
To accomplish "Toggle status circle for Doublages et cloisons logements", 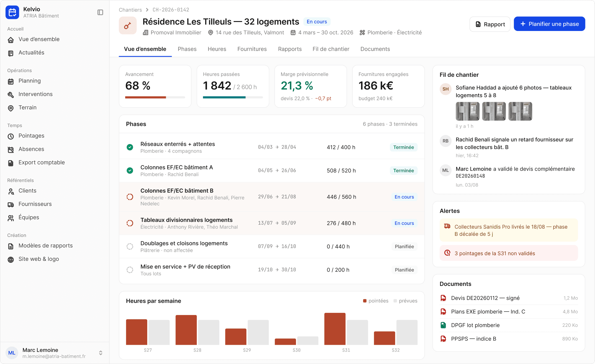I will pos(130,247).
